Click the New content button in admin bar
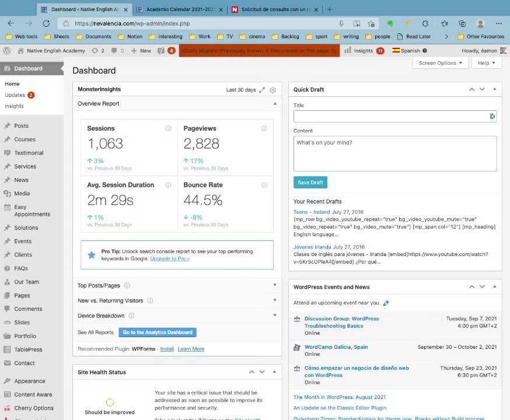Screen dimensions: 510x420 [141, 51]
